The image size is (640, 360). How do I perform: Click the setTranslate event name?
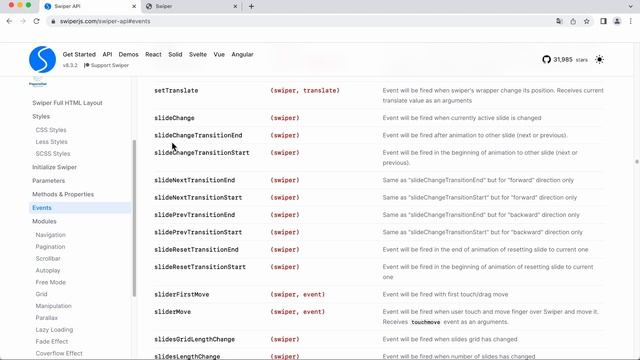176,91
